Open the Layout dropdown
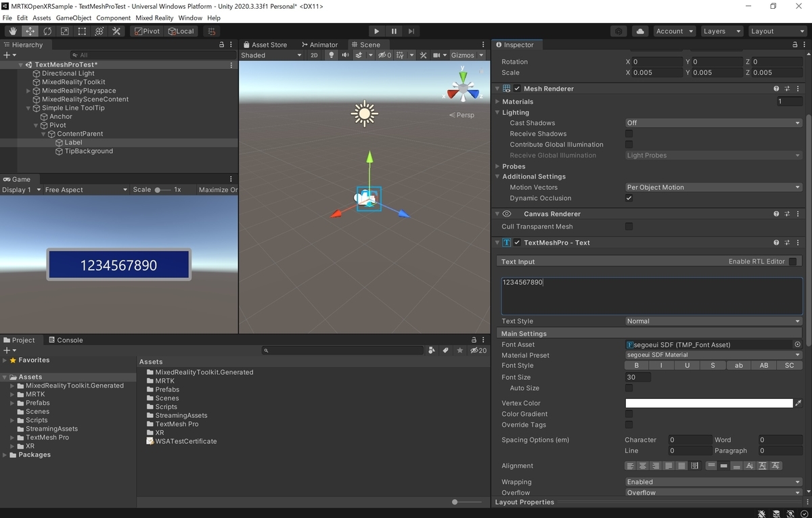This screenshot has height=518, width=812. 777,31
